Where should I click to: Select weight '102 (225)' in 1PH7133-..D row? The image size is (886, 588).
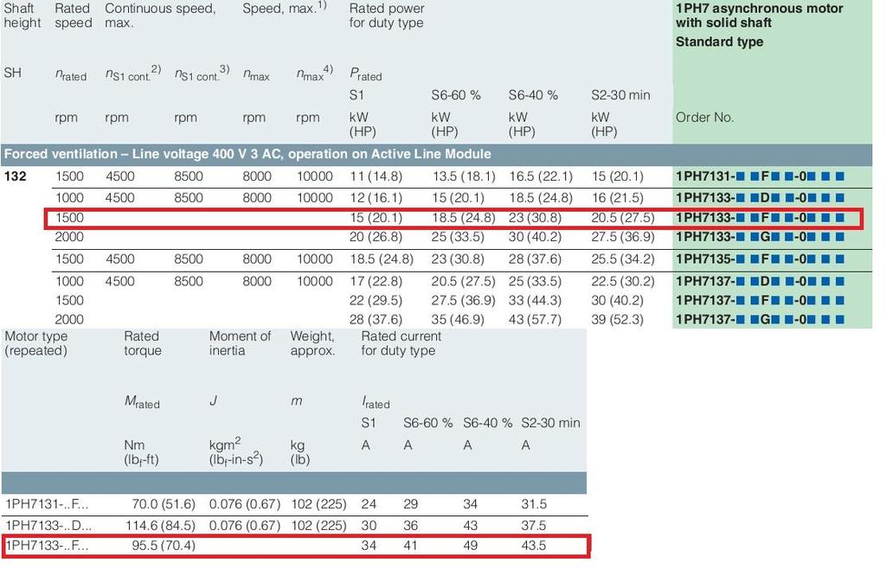tap(318, 525)
